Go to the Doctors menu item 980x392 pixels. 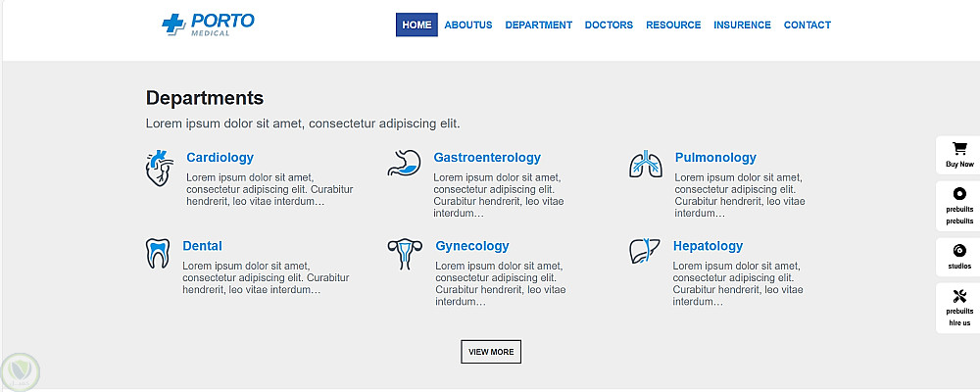point(609,25)
